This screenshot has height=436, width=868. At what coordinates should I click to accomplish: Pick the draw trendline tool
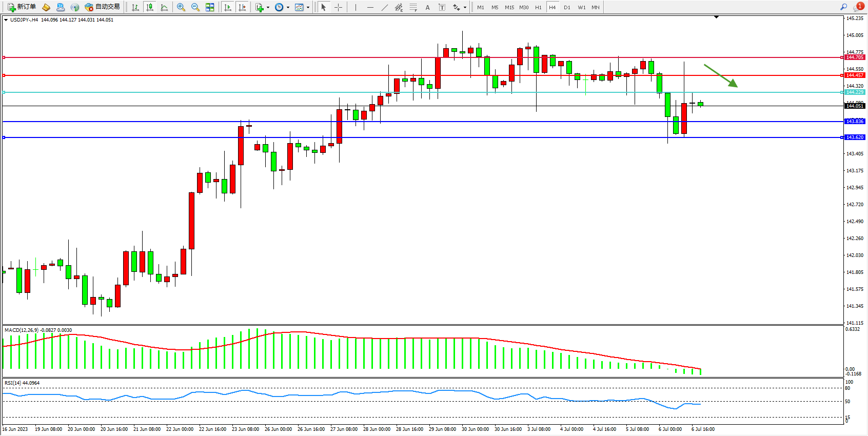click(384, 7)
